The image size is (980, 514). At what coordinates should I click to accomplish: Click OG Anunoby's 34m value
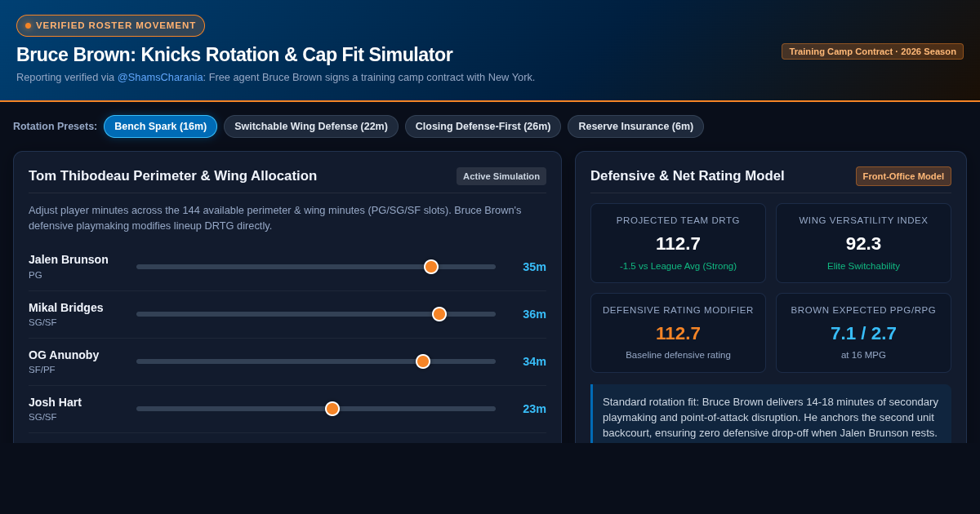(534, 361)
